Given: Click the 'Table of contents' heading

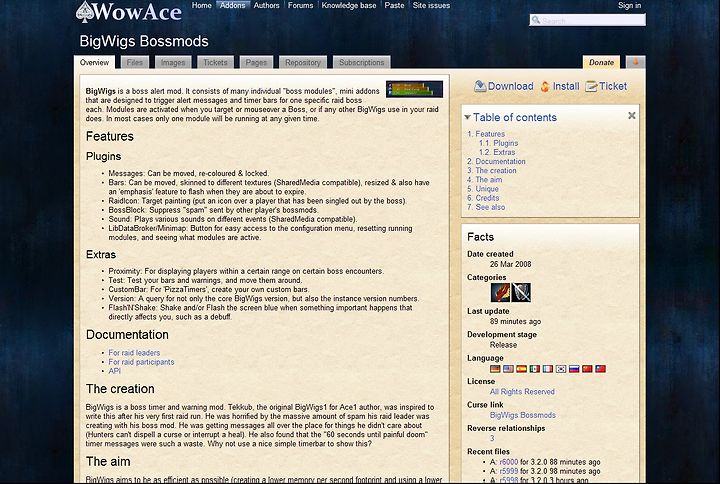Looking at the screenshot, I should (x=515, y=118).
